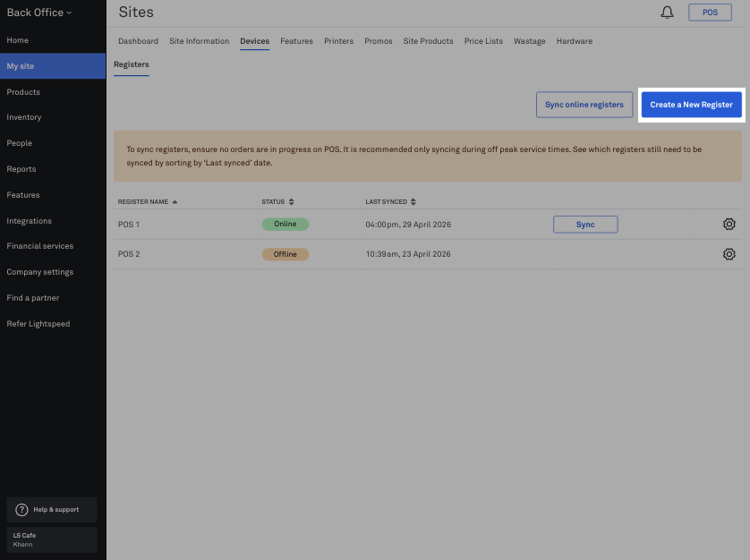Open the Wastage tab

530,41
